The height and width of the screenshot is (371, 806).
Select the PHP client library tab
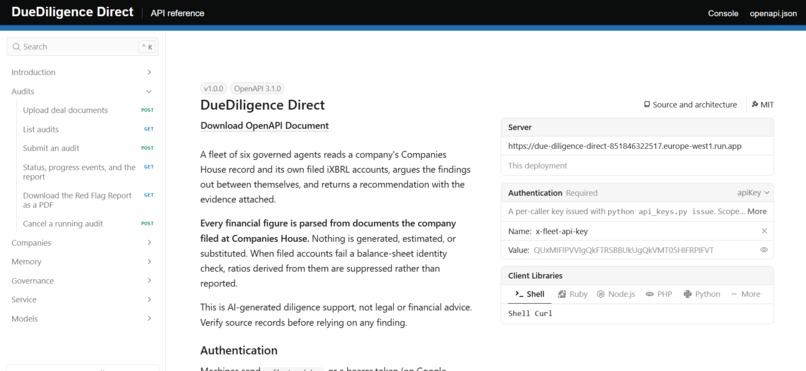point(659,294)
